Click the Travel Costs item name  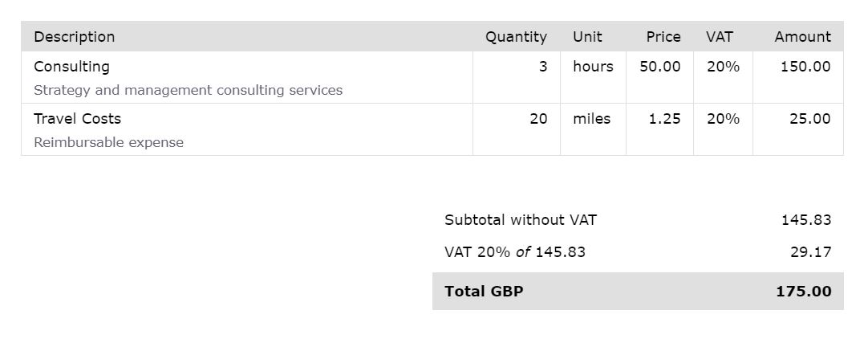[77, 119]
